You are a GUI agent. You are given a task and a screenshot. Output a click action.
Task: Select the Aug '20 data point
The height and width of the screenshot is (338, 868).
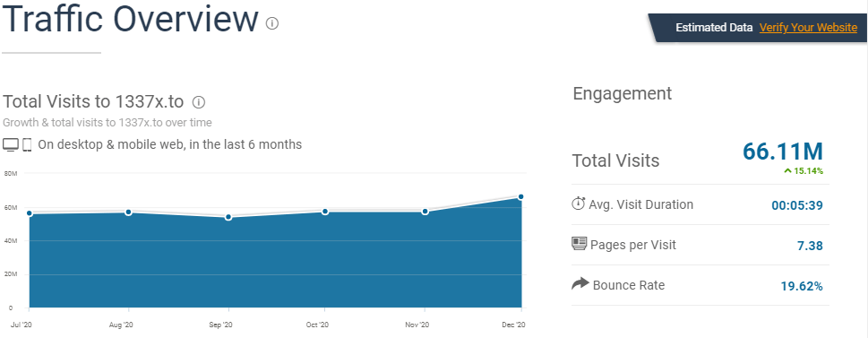(128, 212)
